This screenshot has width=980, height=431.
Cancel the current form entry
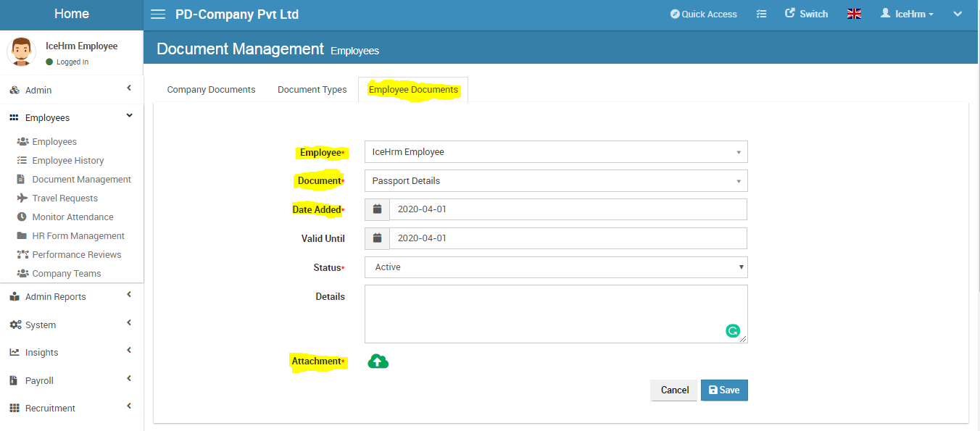[673, 390]
